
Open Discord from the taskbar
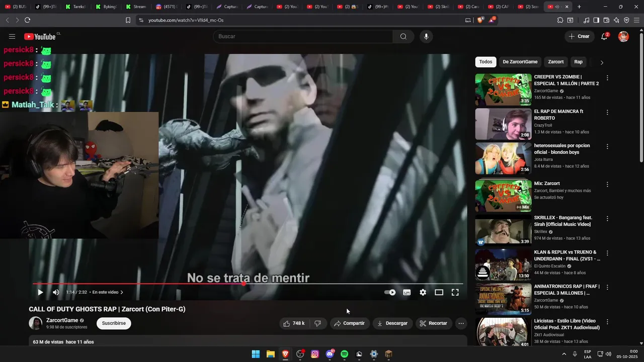click(330, 354)
